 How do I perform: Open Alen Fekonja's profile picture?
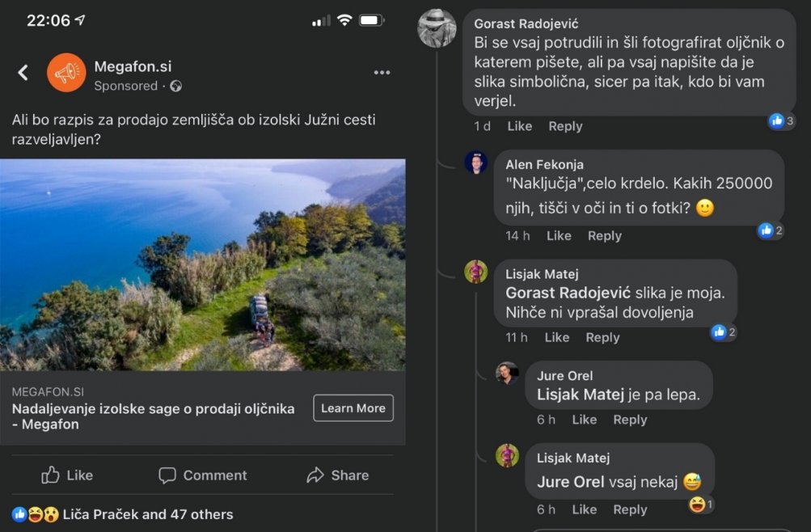(475, 163)
